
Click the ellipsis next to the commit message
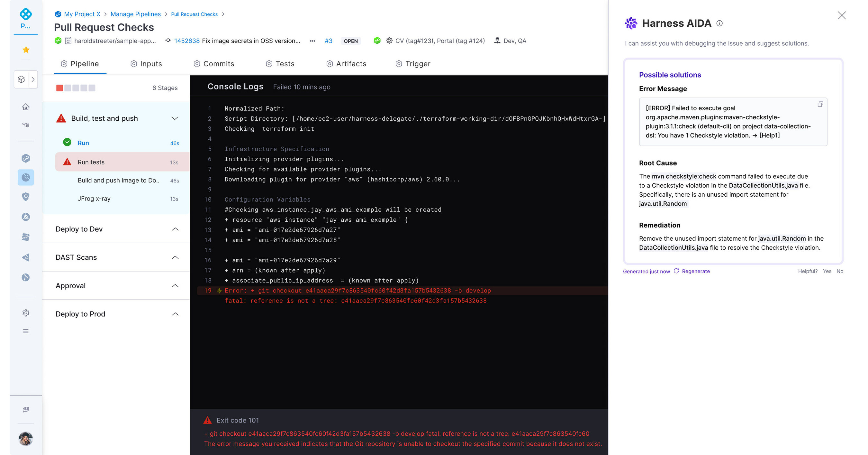[x=312, y=41]
